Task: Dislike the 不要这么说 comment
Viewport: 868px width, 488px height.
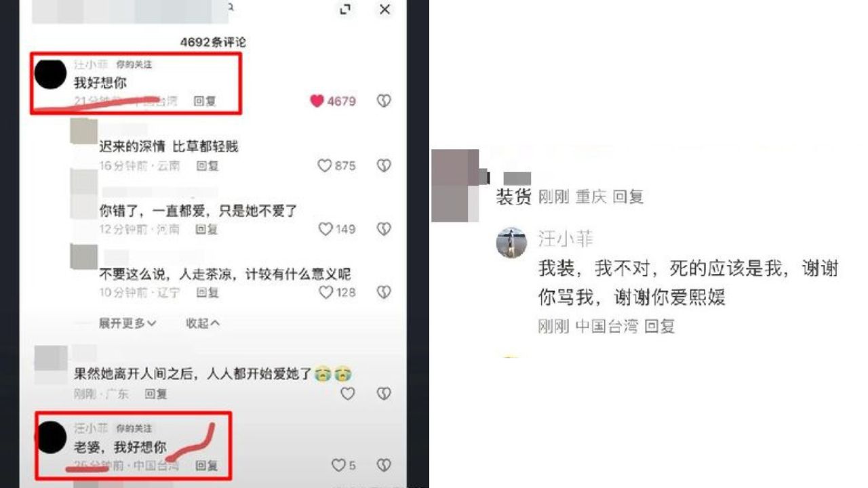Action: tap(384, 292)
